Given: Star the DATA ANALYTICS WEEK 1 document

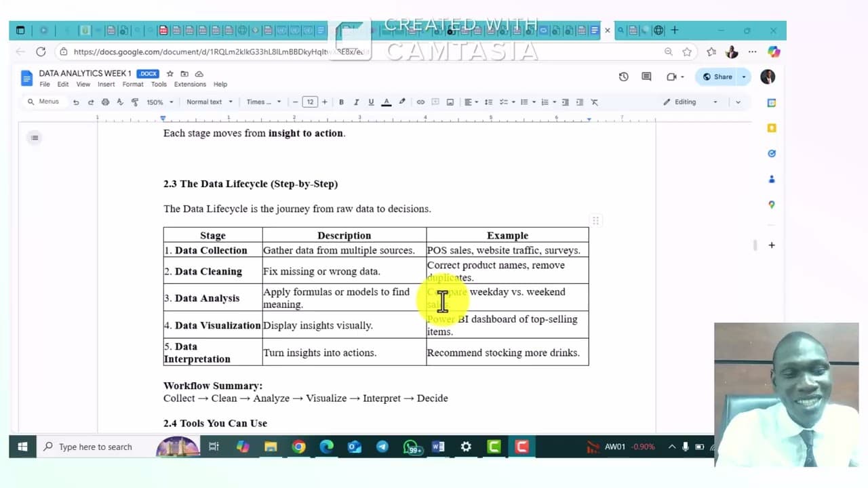Looking at the screenshot, I should [170, 73].
